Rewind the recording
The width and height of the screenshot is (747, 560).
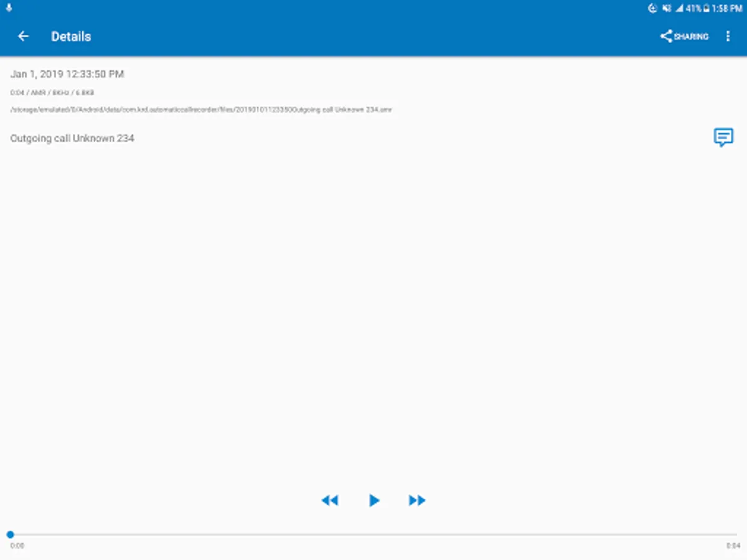coord(329,500)
